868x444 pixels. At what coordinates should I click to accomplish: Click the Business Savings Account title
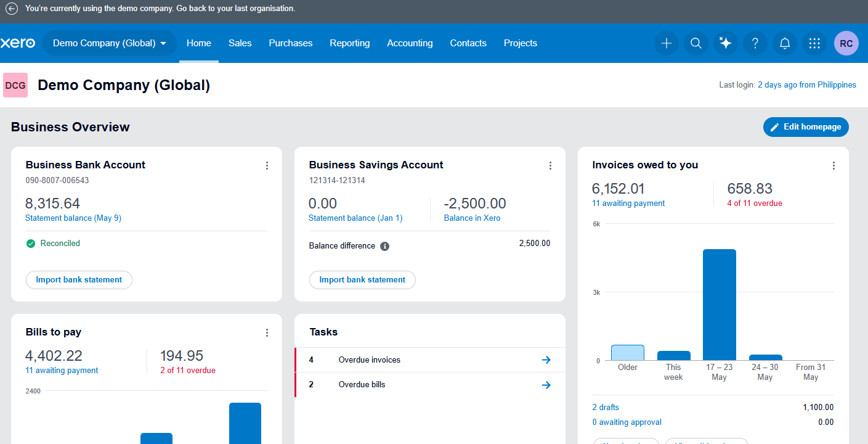(376, 165)
